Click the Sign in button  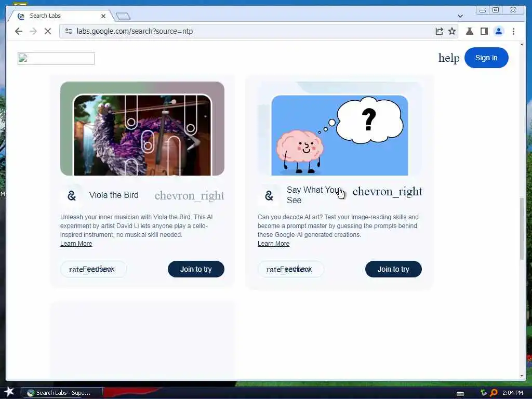click(486, 58)
